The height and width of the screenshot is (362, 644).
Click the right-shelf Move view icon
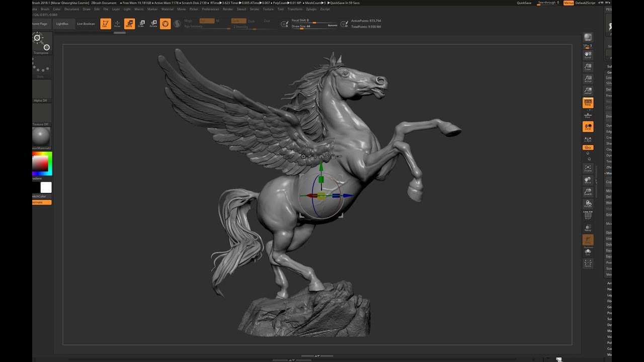588,180
